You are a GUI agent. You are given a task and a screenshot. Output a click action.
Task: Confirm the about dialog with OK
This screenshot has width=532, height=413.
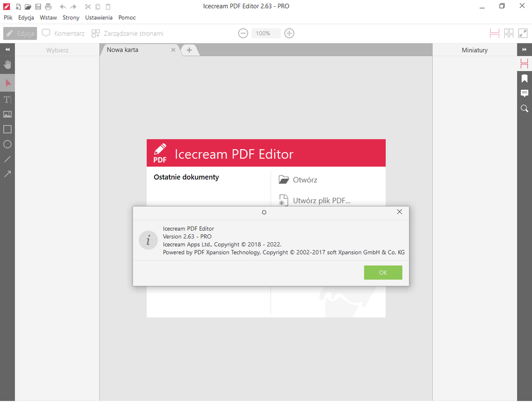pos(383,273)
